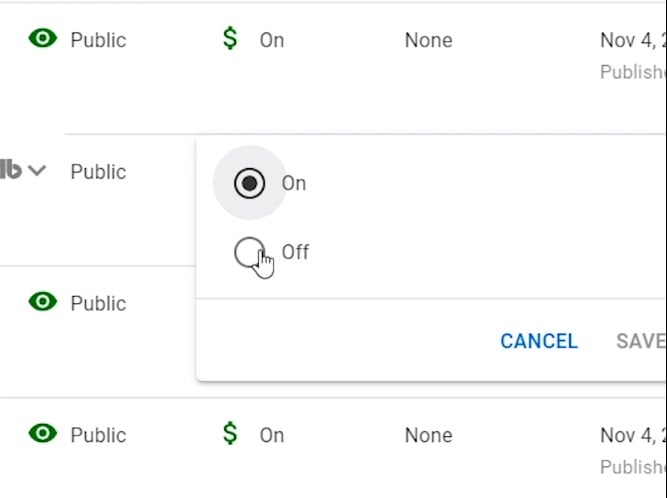Viewport: 667px width, 498px height.
Task: Open the monetization "On" status in the bottom row
Action: [x=272, y=435]
